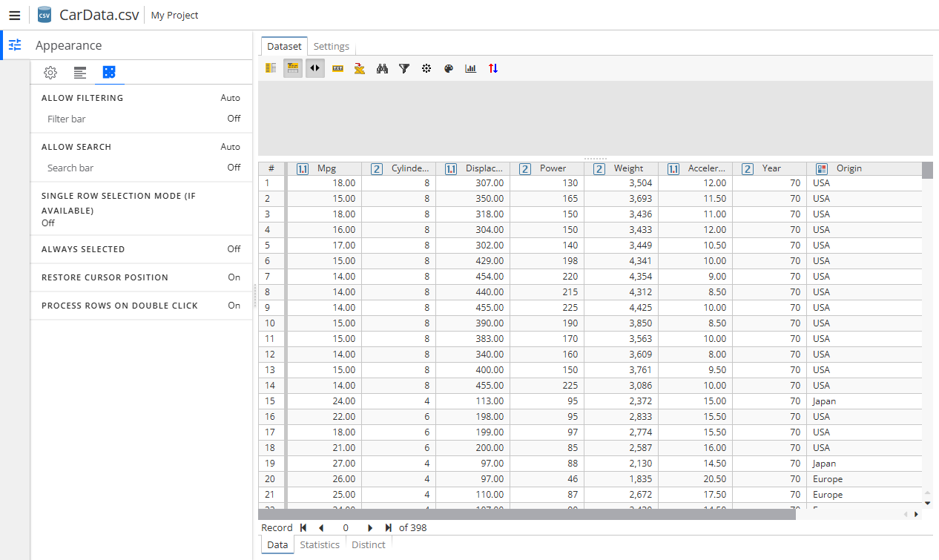Jump to the last record using navigation control
Viewport: 939px width, 560px height.
[x=388, y=527]
